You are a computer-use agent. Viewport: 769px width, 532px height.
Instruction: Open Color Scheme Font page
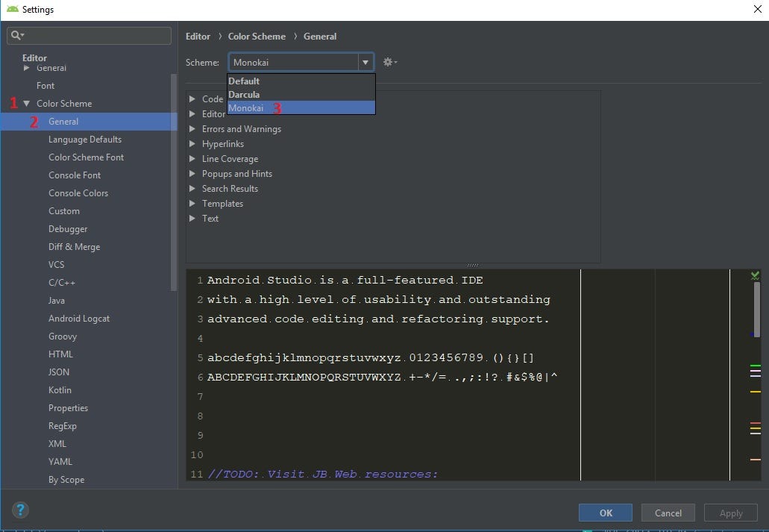click(x=85, y=157)
